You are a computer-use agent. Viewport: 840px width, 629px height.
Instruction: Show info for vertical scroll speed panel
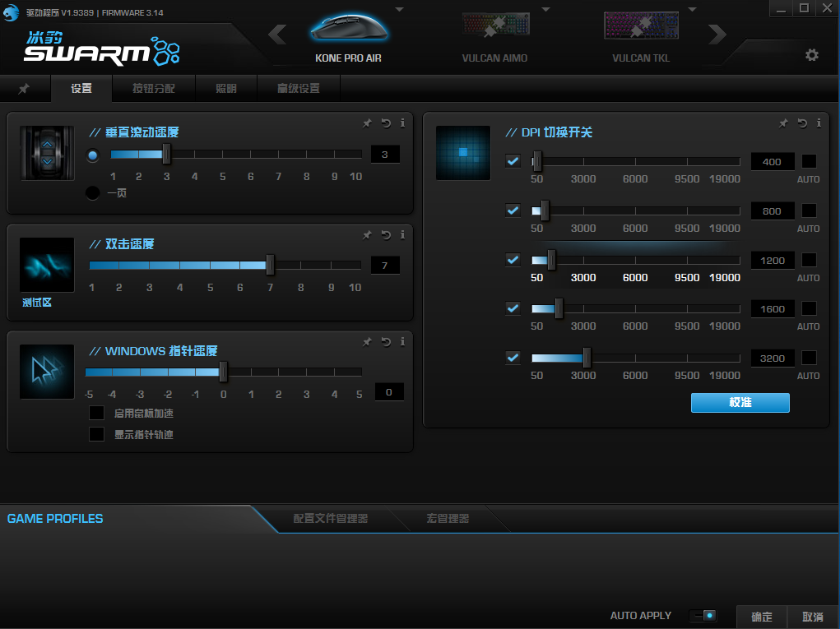(x=402, y=123)
